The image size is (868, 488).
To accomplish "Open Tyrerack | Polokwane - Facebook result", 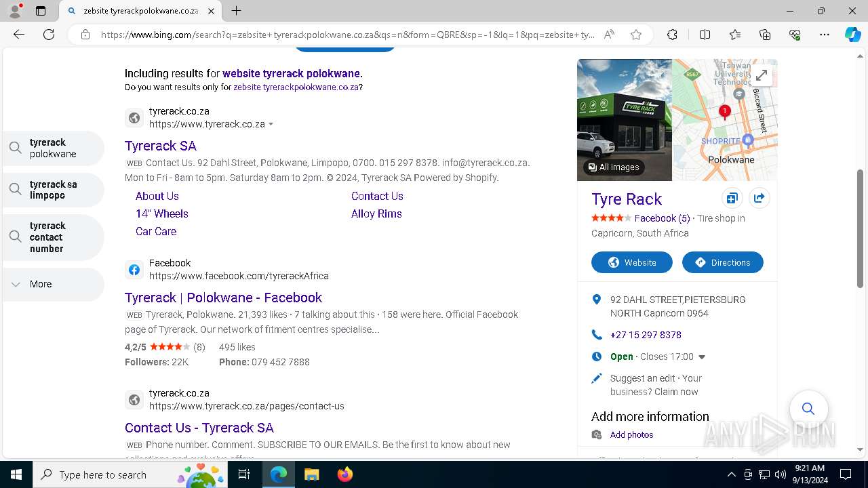I will (x=223, y=298).
